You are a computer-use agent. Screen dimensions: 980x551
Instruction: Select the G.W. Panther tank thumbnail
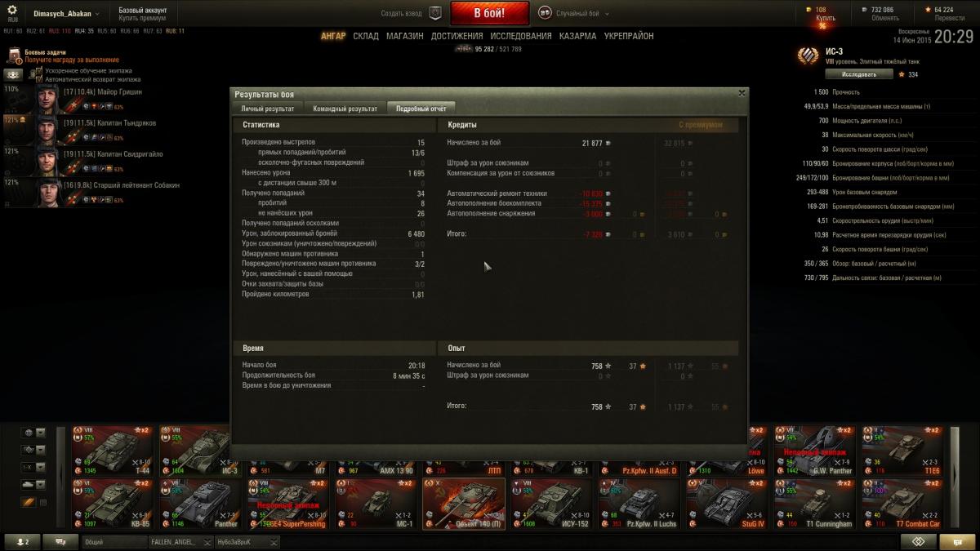click(814, 451)
